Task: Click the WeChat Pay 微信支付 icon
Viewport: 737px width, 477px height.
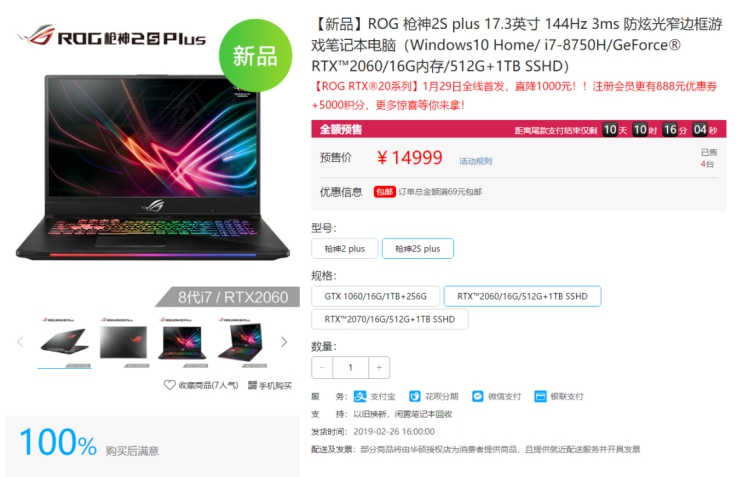Action: (x=478, y=396)
